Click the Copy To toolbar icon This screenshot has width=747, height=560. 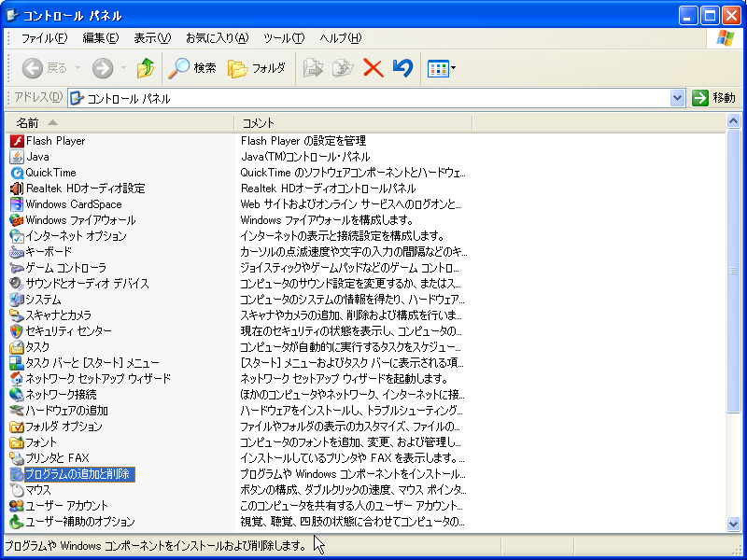(343, 68)
